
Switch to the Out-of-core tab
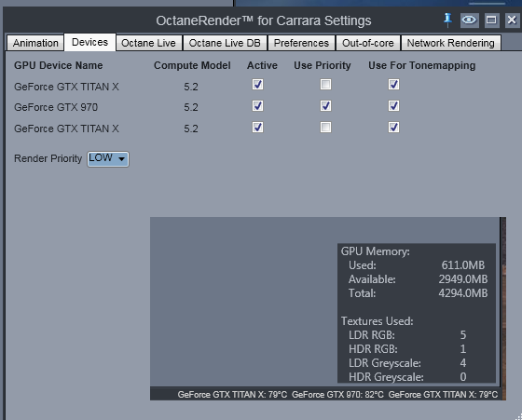click(368, 43)
